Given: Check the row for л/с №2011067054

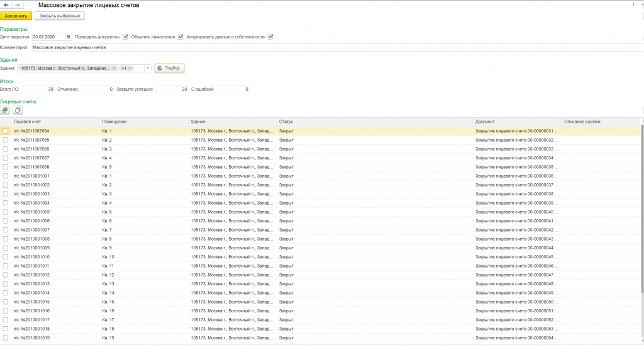Looking at the screenshot, I should click(5, 131).
